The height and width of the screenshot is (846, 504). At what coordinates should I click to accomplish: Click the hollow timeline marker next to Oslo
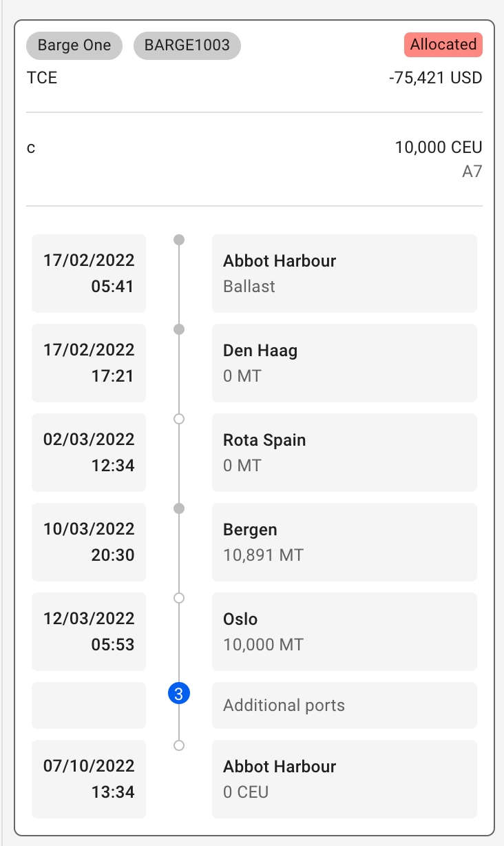pyautogui.click(x=179, y=598)
